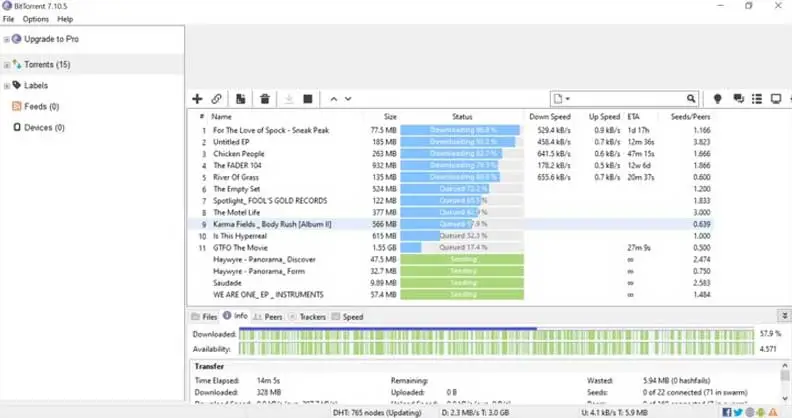Screen dimensions: 792x418
Task: Click the Feeds RSS icon
Action: (x=17, y=106)
